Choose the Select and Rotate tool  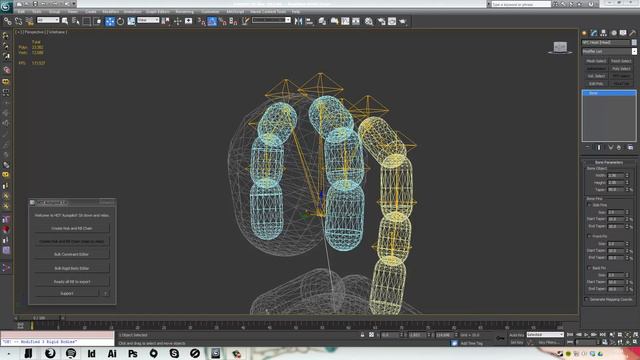120,21
